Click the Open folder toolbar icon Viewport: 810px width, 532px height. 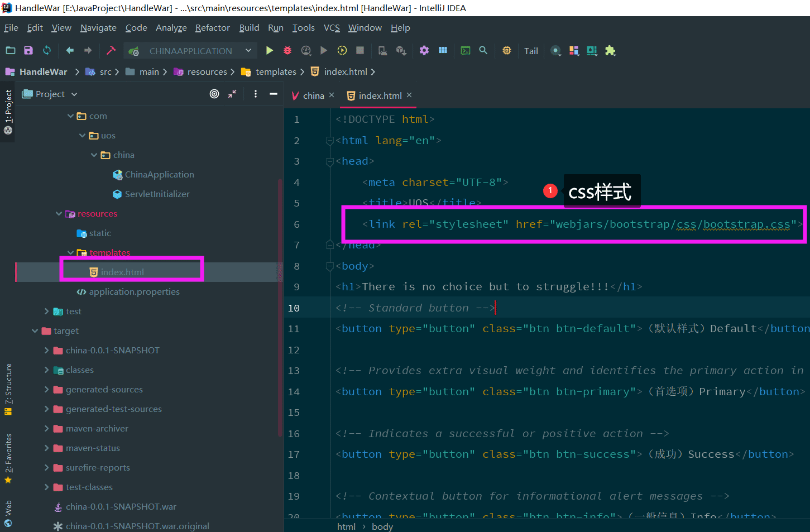[x=11, y=50]
